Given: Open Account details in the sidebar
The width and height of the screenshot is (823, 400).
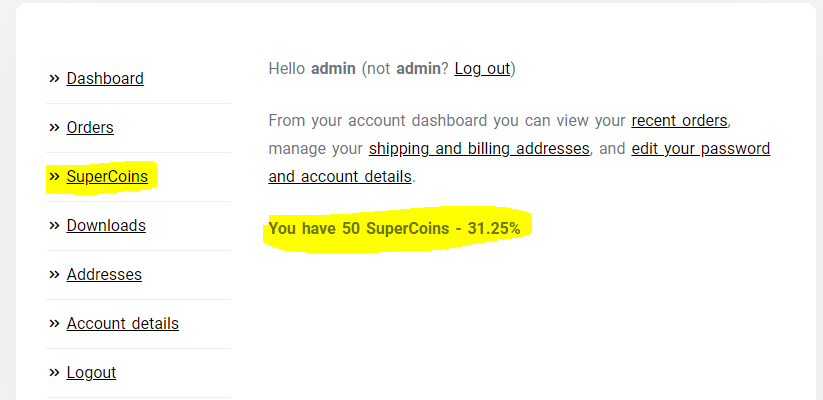Looking at the screenshot, I should point(122,323).
